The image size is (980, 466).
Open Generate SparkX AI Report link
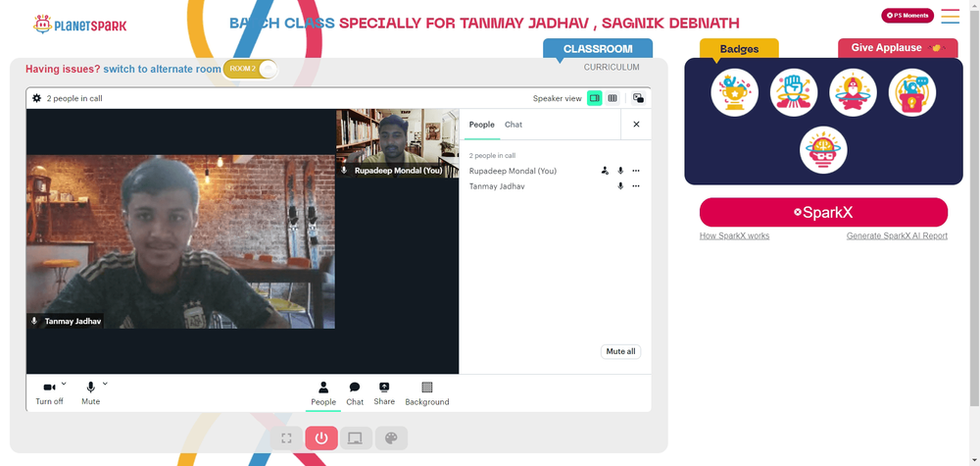pos(897,235)
